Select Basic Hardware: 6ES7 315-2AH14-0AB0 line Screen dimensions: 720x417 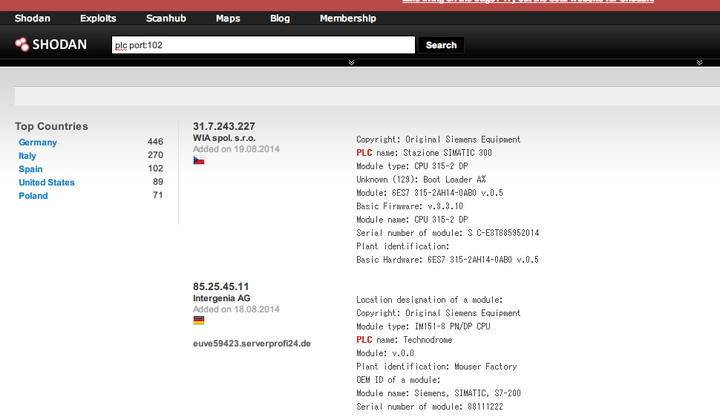448,259
